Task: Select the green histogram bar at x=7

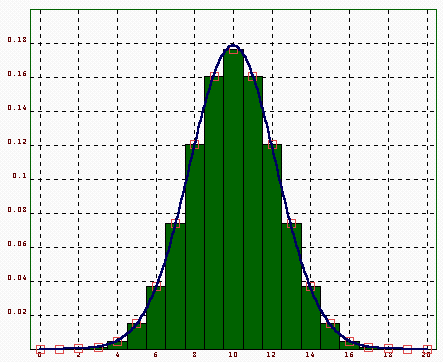Action: [x=175, y=286]
